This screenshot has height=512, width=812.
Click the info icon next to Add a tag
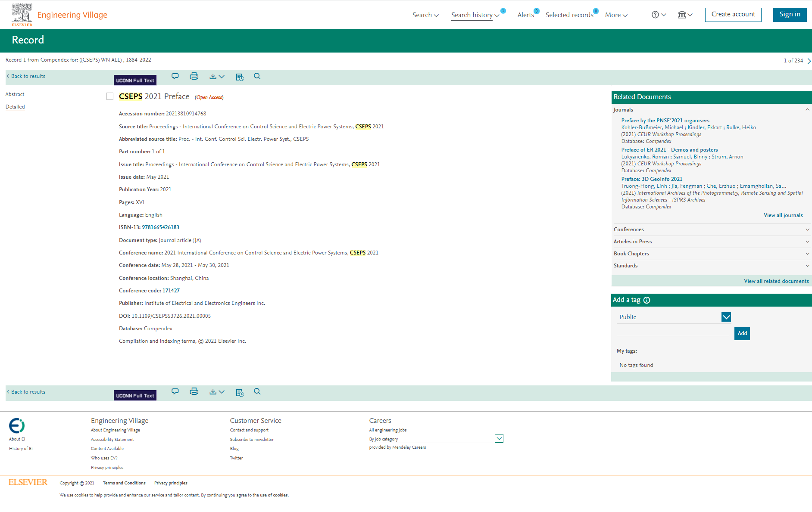[x=646, y=300]
